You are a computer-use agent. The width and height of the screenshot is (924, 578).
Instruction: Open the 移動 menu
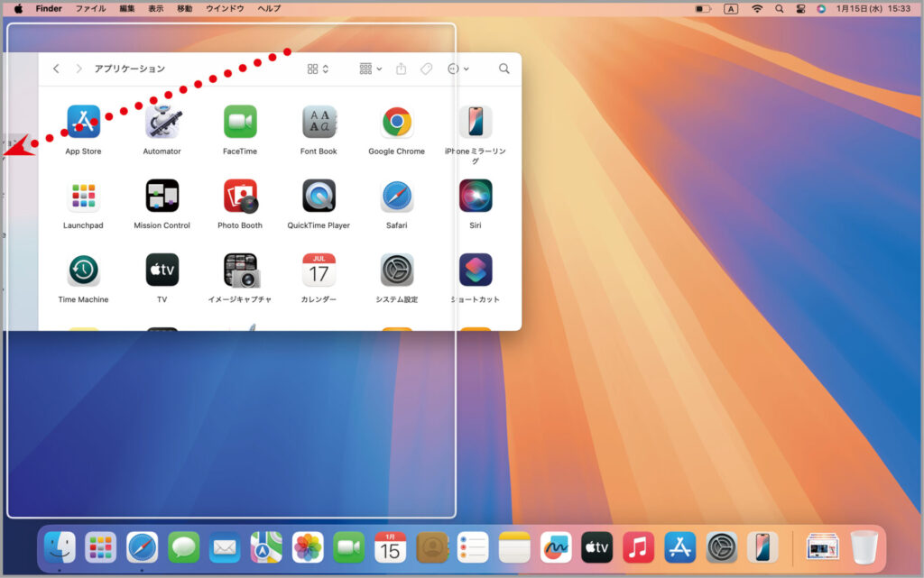[184, 9]
